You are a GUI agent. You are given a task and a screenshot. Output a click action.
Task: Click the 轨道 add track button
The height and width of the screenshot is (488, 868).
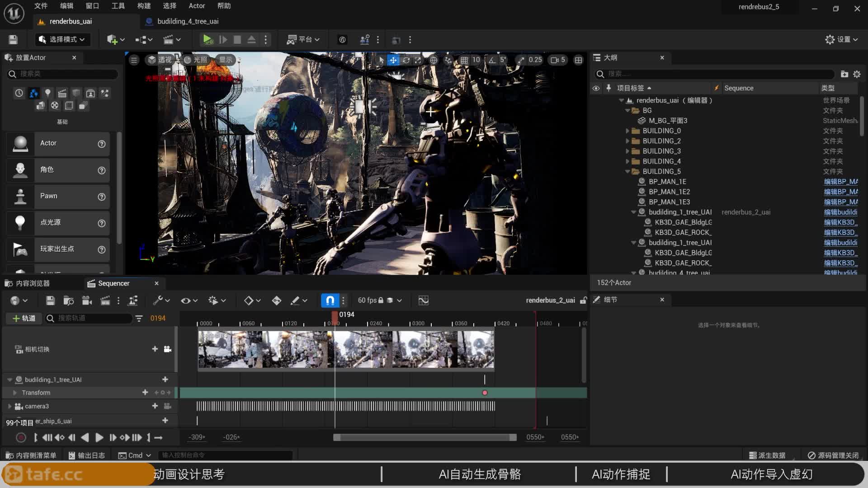click(24, 319)
